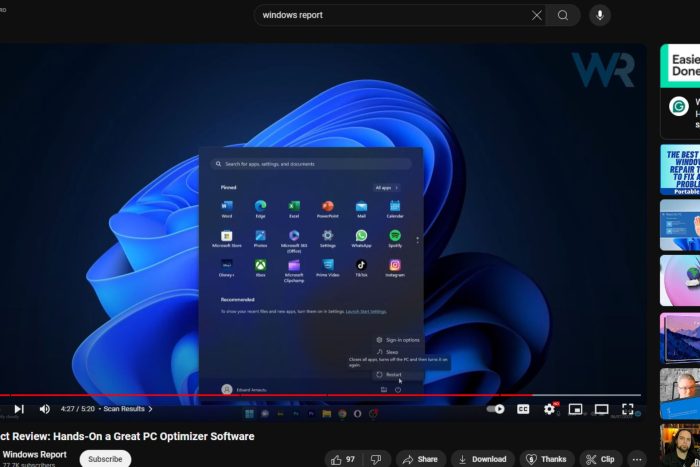This screenshot has width=700, height=467.
Task: Clear the YouTube search box with X
Action: 537,16
